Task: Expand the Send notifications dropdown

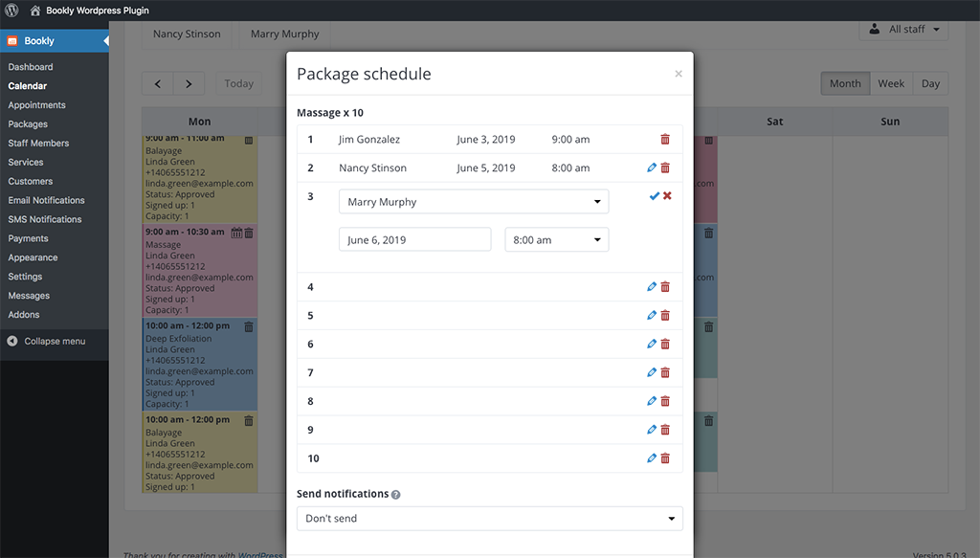Action: (489, 519)
